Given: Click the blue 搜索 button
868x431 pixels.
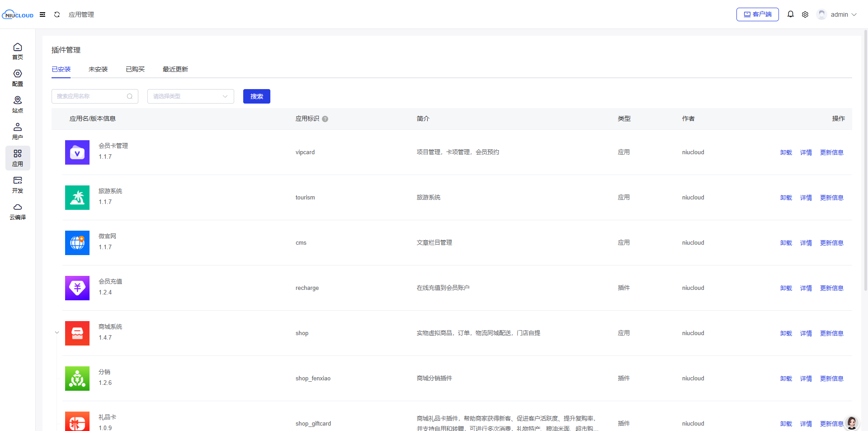Looking at the screenshot, I should (256, 96).
